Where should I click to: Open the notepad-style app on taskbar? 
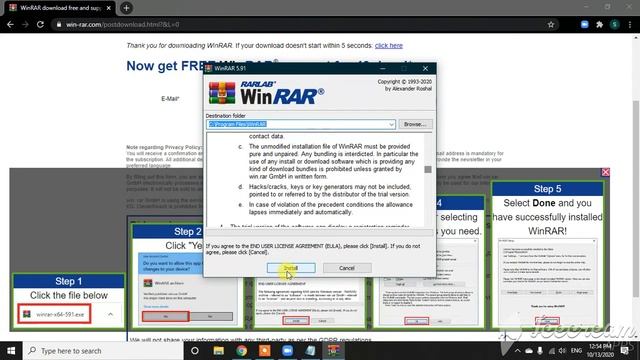click(x=310, y=351)
